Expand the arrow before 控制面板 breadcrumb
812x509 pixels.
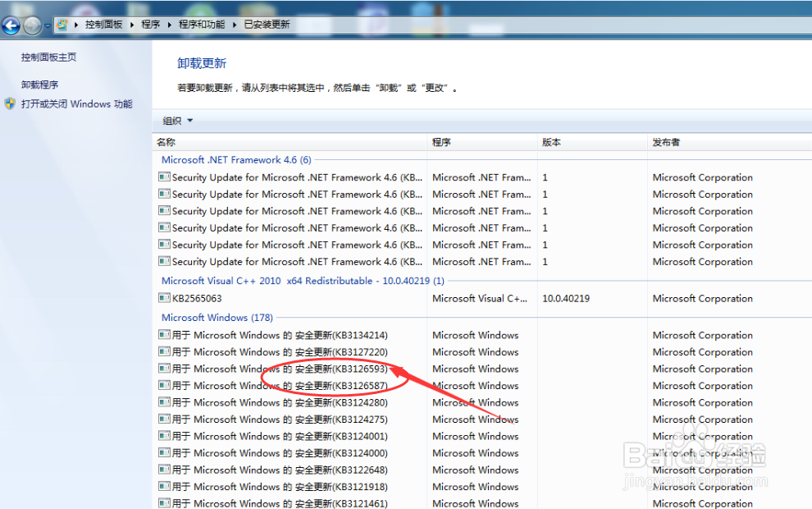(x=76, y=25)
